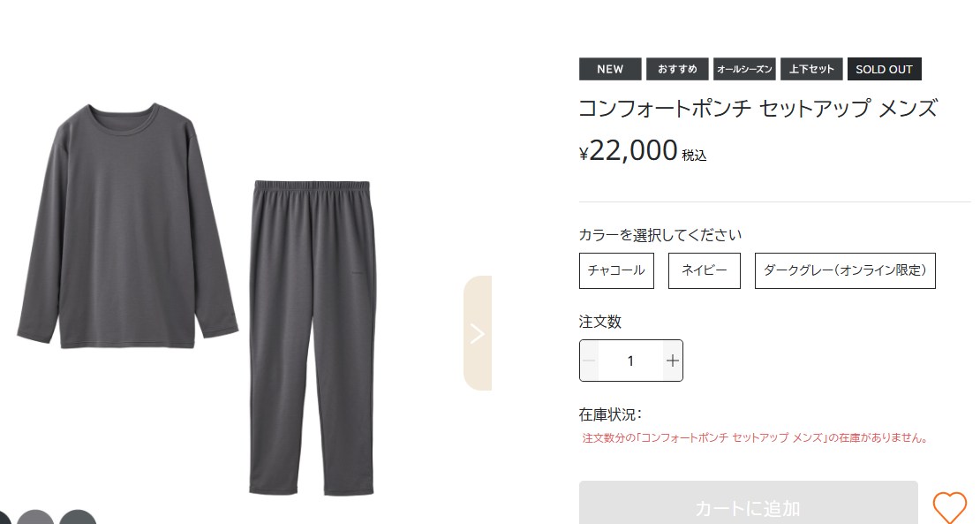Screen dimensions: 980x524
Task: Click the おすすめ badge
Action: tap(677, 69)
